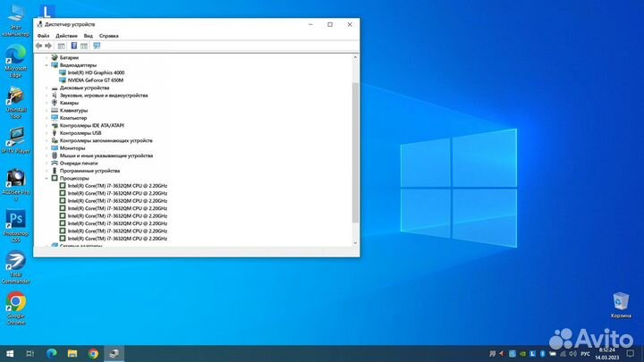Viewport: 644px width, 362px height.
Task: Expand the Камеры category arrow
Action: point(47,103)
